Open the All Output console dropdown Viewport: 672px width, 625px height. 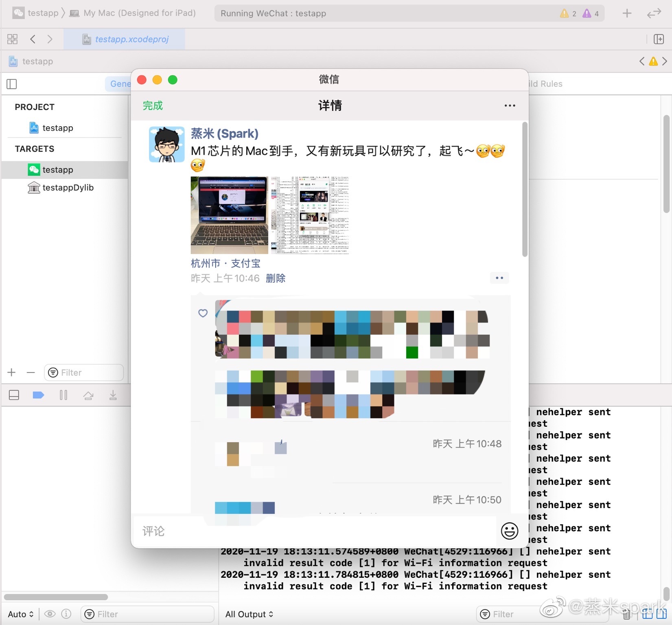click(x=249, y=614)
